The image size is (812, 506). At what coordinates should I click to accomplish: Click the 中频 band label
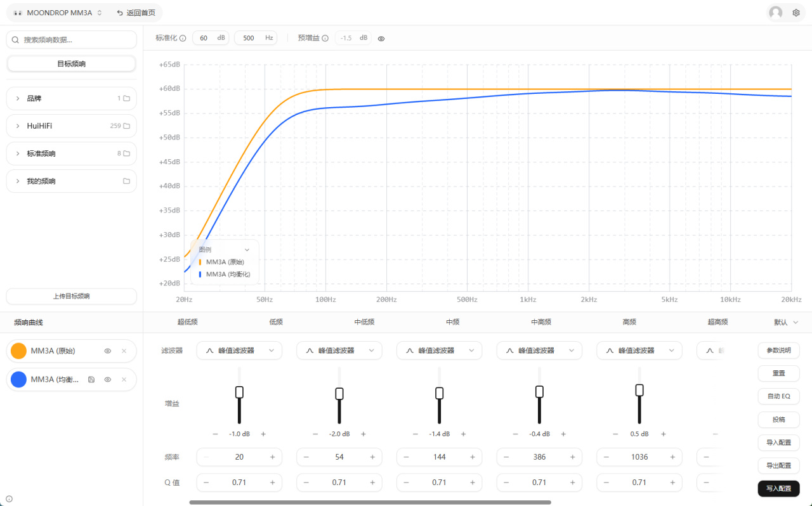click(x=452, y=322)
